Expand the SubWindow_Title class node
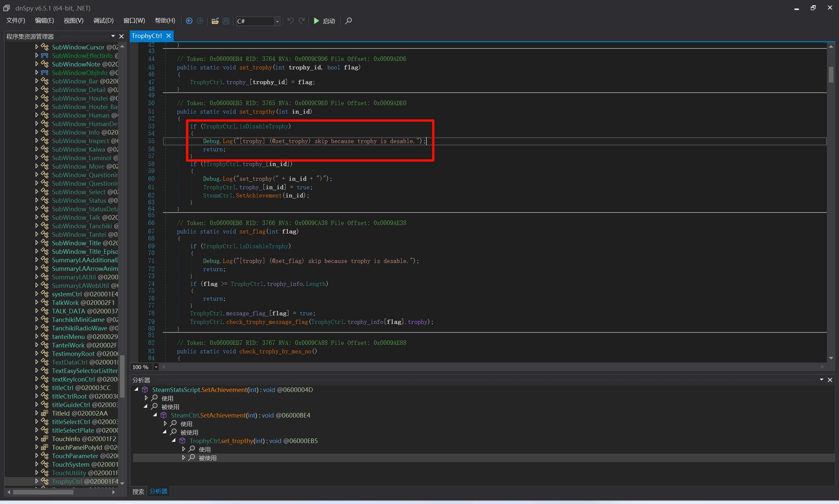 (x=37, y=243)
